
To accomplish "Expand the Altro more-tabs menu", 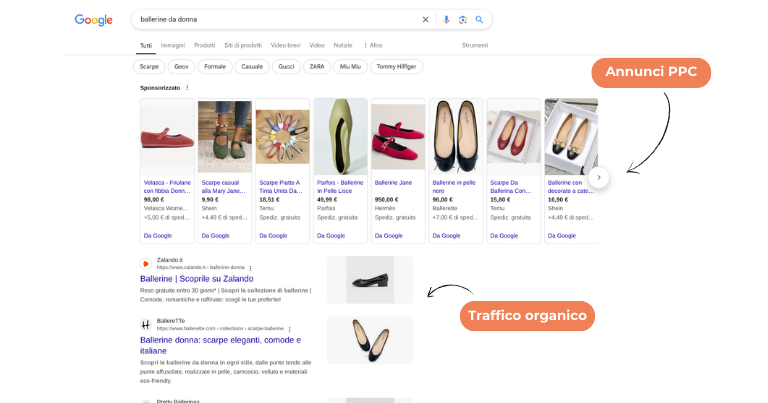I will point(373,45).
